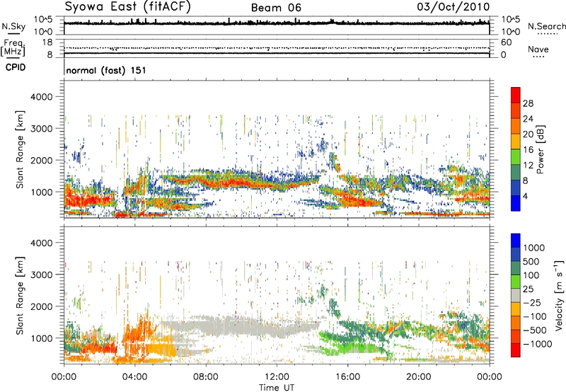This screenshot has height=392, width=566.
Task: Click the '04:00' time axis tick label
Action: point(134,377)
